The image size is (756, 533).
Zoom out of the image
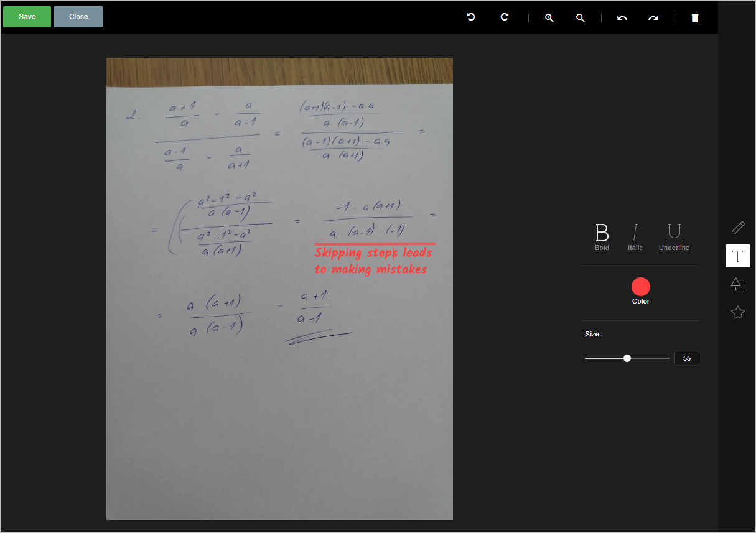click(581, 18)
